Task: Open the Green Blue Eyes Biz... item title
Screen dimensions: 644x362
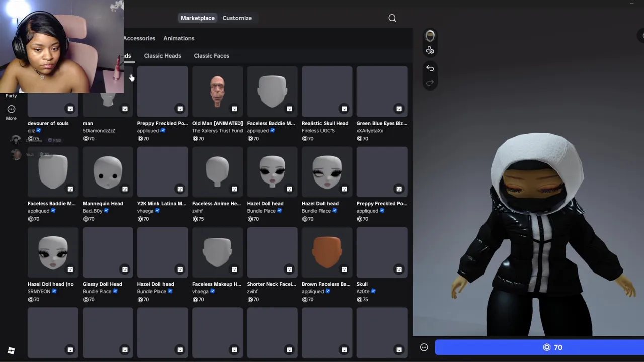Action: pos(381,123)
